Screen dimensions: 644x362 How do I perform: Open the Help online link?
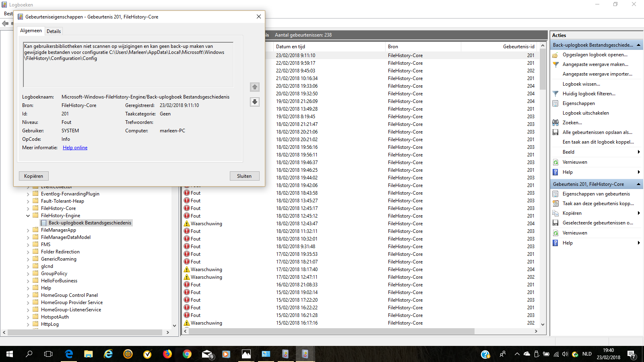click(75, 148)
